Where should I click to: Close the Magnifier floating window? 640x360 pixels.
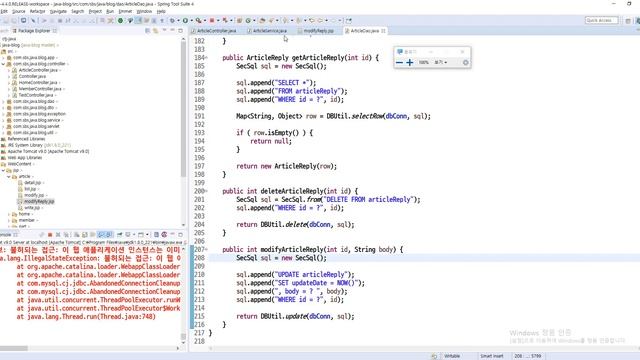[x=462, y=52]
